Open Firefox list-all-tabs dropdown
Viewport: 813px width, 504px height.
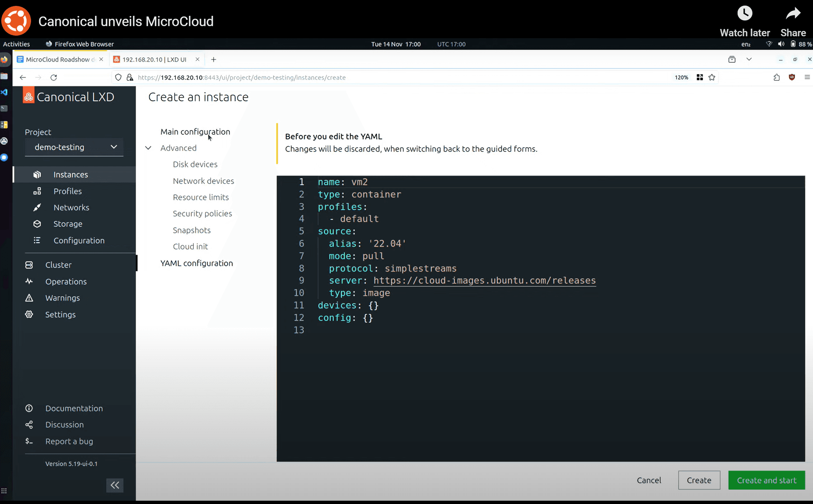coord(749,59)
